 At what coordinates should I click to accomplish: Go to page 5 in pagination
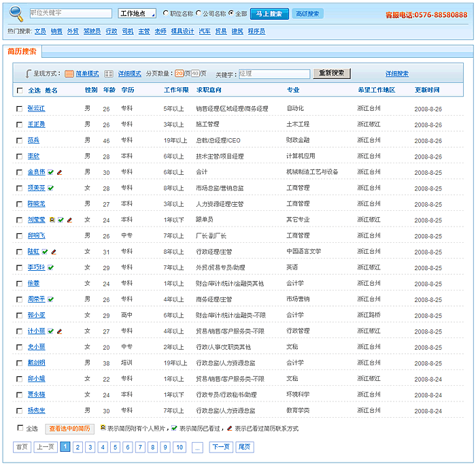click(114, 447)
